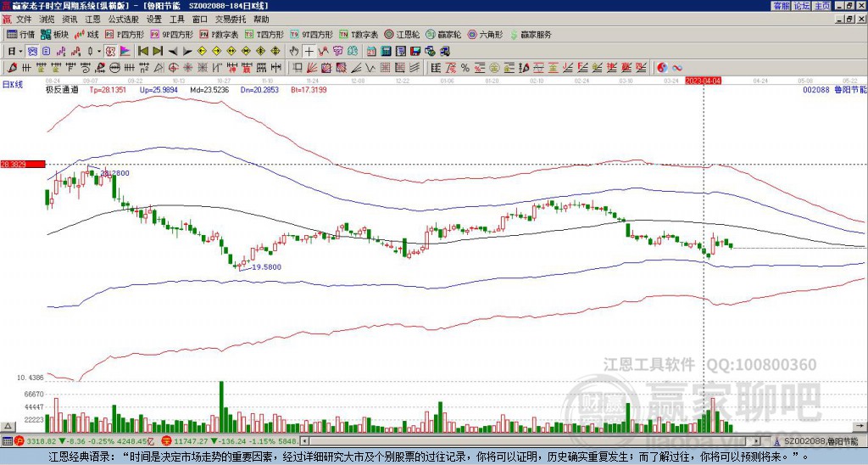Open the 交易委托 menu
Viewport: 868px width, 465px height.
(x=231, y=20)
